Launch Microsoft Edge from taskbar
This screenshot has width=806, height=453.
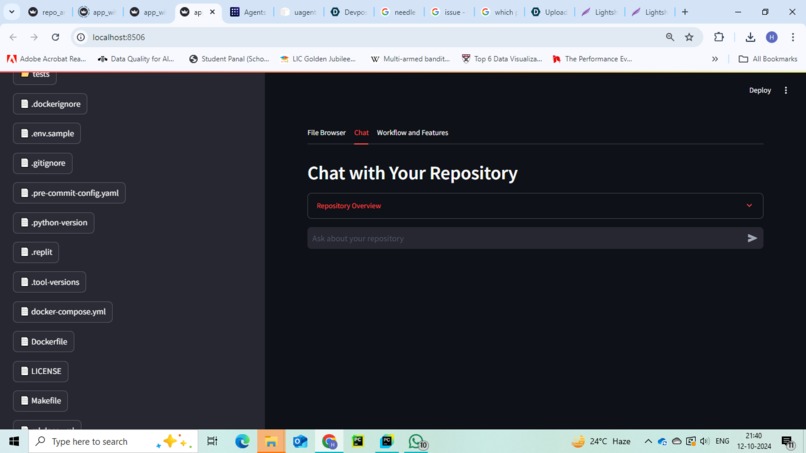click(x=242, y=441)
